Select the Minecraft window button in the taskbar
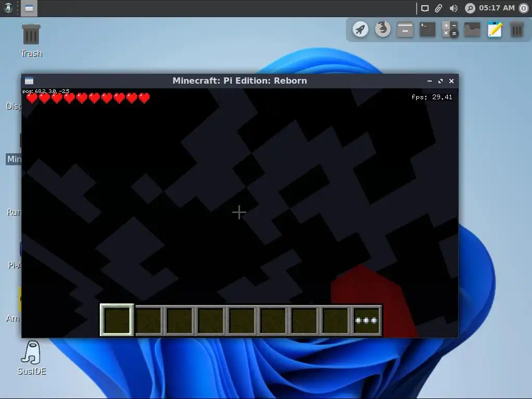The image size is (532, 399). pyautogui.click(x=29, y=8)
